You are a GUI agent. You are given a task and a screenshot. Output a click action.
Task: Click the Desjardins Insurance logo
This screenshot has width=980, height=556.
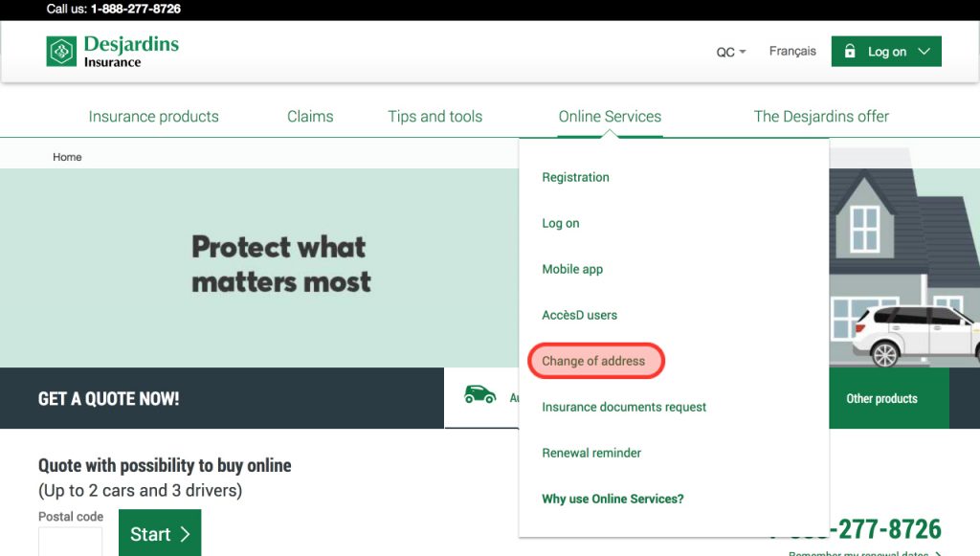tap(113, 52)
